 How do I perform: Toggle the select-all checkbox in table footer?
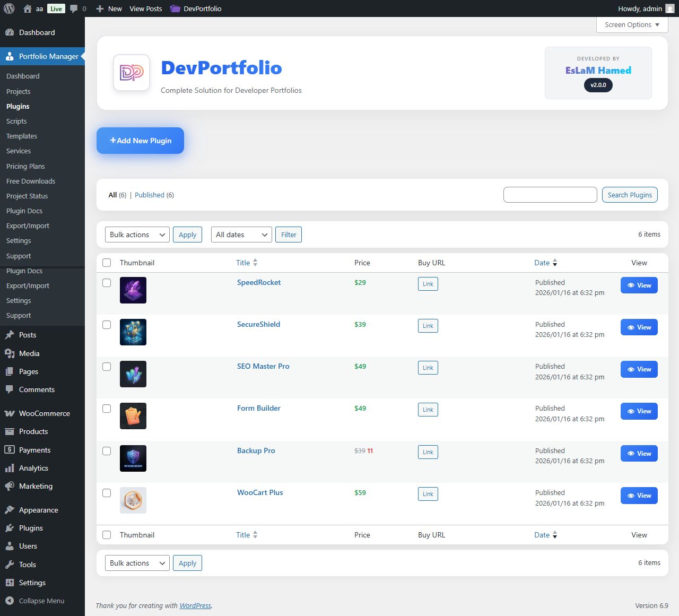pyautogui.click(x=107, y=535)
